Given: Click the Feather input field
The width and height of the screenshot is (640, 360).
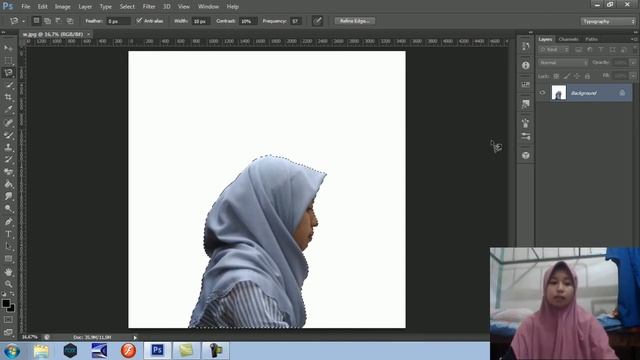Looking at the screenshot, I should [x=118, y=21].
